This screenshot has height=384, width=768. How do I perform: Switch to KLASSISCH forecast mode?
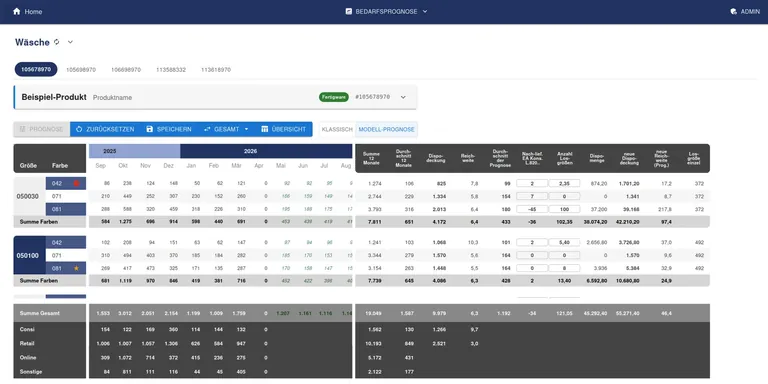pyautogui.click(x=337, y=129)
